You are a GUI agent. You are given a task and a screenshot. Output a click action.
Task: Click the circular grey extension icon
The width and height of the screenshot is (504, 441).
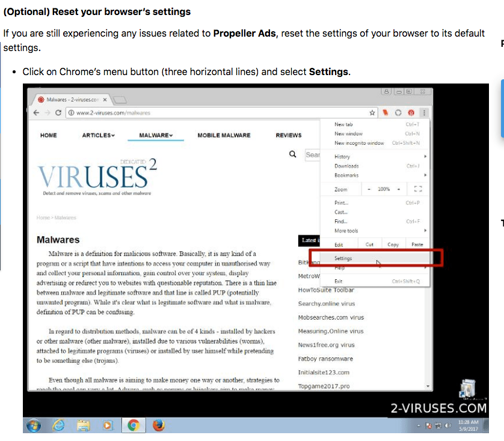398,113
